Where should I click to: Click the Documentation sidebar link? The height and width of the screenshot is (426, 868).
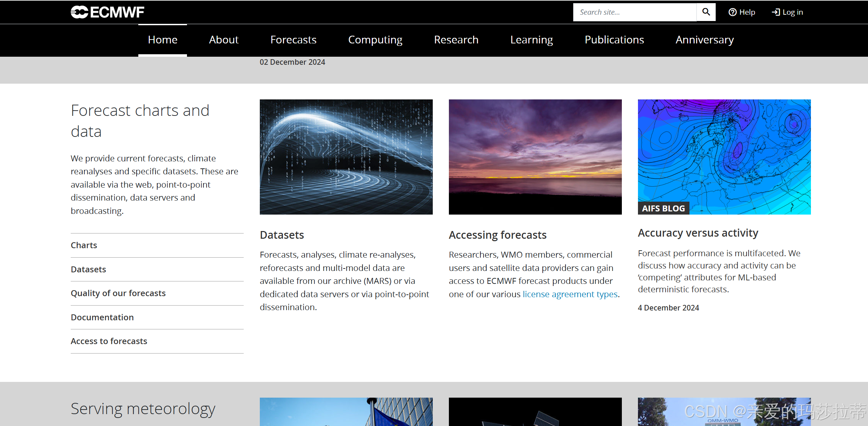(x=102, y=317)
